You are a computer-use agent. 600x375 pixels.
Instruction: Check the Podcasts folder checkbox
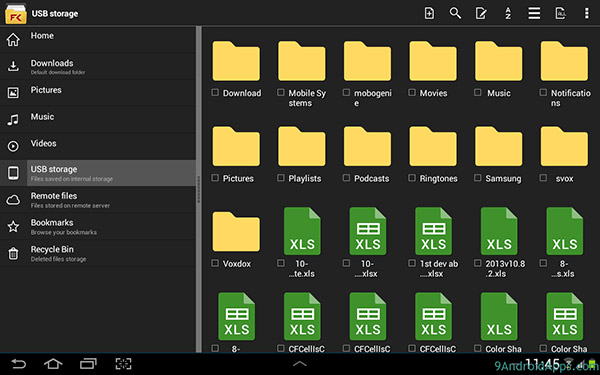pyautogui.click(x=347, y=178)
